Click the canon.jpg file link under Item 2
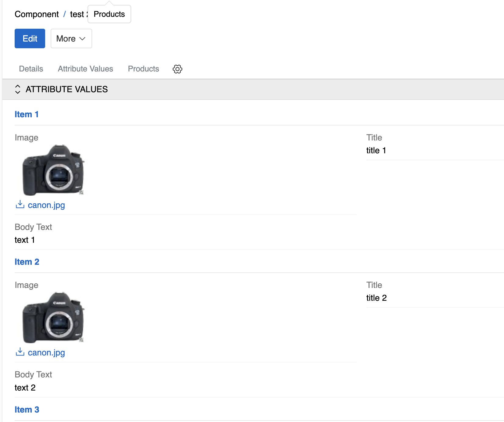504x422 pixels. click(x=46, y=353)
